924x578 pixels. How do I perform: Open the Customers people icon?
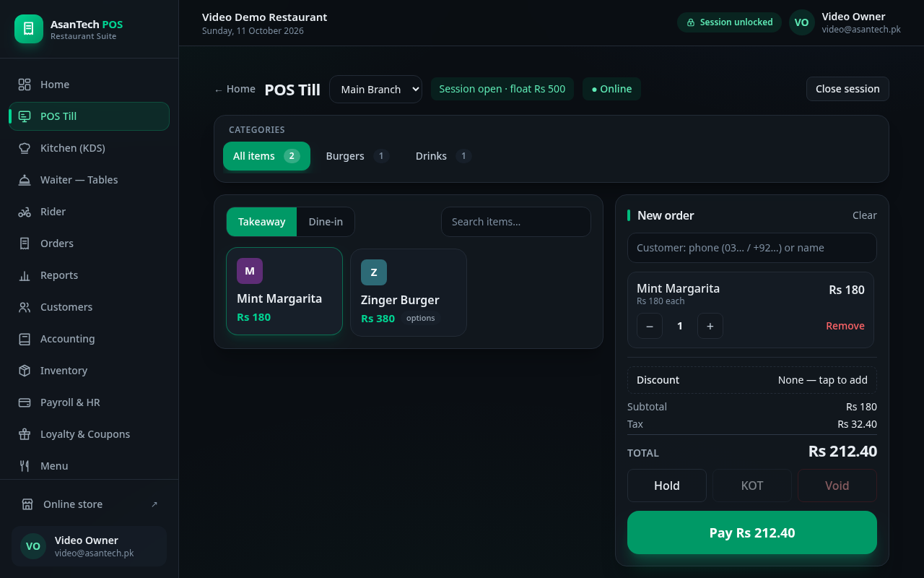point(25,307)
